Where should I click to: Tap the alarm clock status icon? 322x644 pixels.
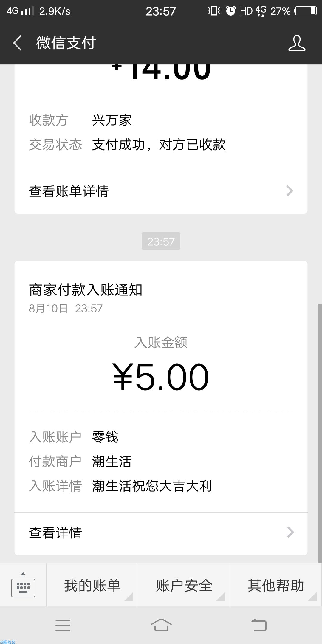(230, 11)
